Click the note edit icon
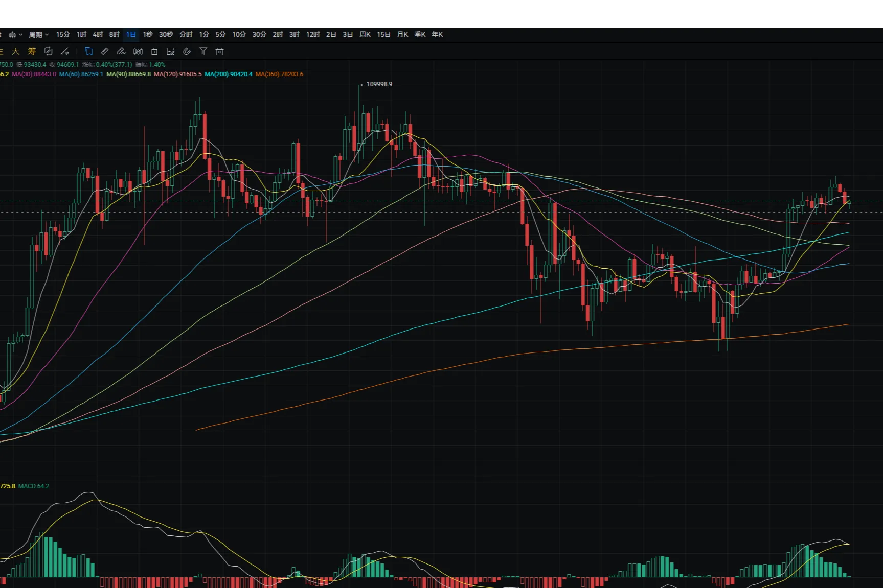 pyautogui.click(x=171, y=51)
